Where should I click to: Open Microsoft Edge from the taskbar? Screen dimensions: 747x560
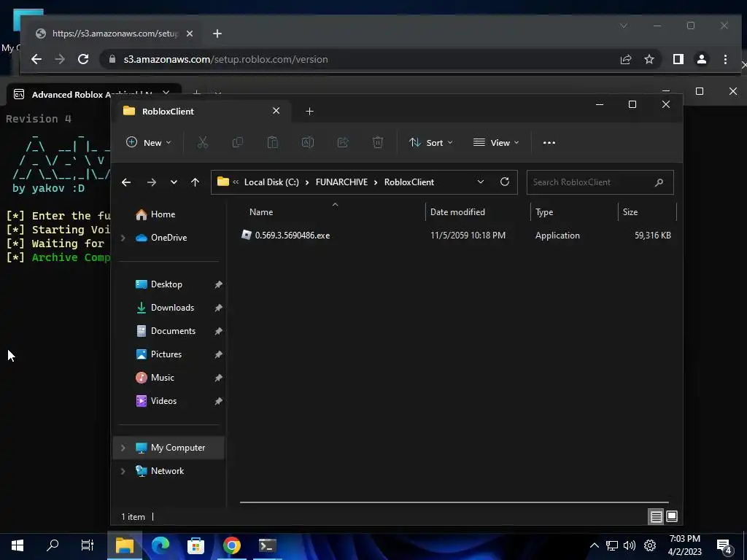coord(160,545)
